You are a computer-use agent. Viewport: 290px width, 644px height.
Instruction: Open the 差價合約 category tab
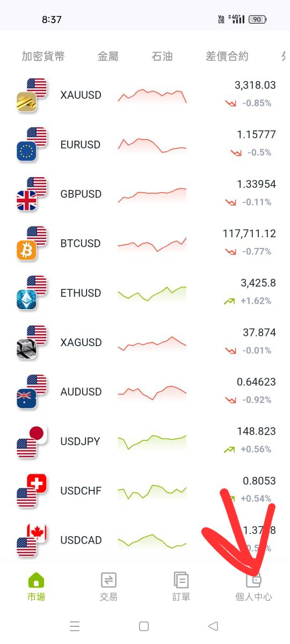click(x=227, y=56)
